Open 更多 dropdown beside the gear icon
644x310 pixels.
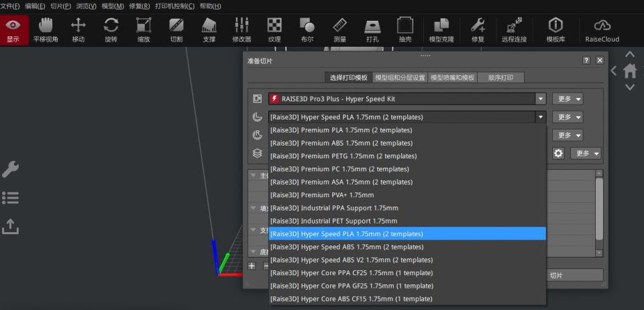click(586, 154)
